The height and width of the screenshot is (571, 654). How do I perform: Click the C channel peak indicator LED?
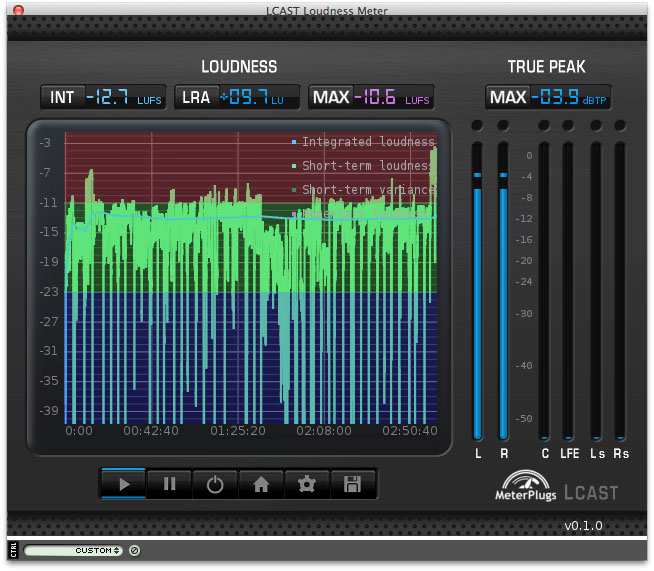click(544, 125)
